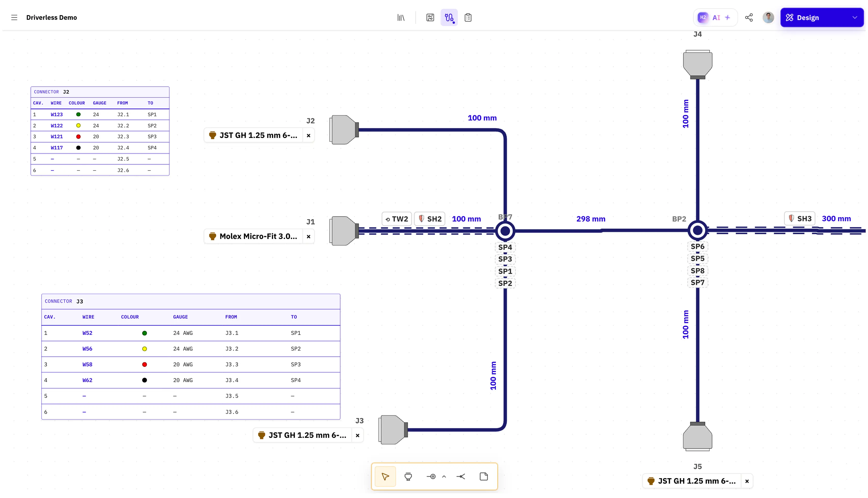Click the 300 mm segment length
The image size is (868, 498).
point(836,219)
